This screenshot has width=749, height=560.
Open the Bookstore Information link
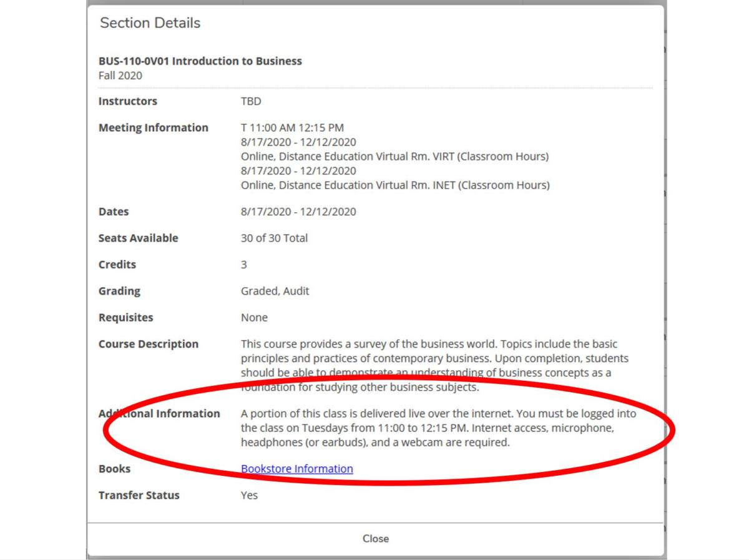point(296,469)
